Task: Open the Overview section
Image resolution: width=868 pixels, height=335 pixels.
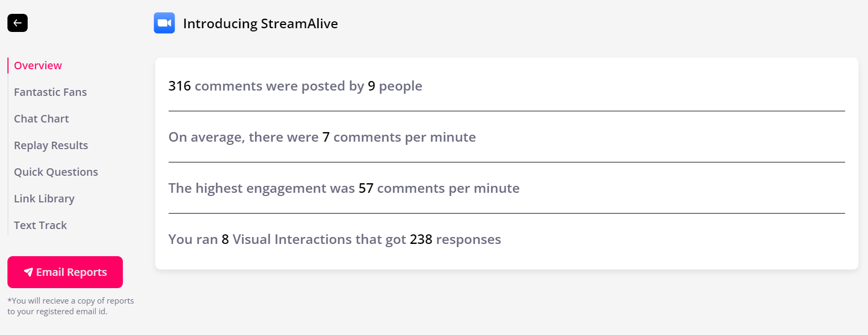Action: tap(38, 66)
